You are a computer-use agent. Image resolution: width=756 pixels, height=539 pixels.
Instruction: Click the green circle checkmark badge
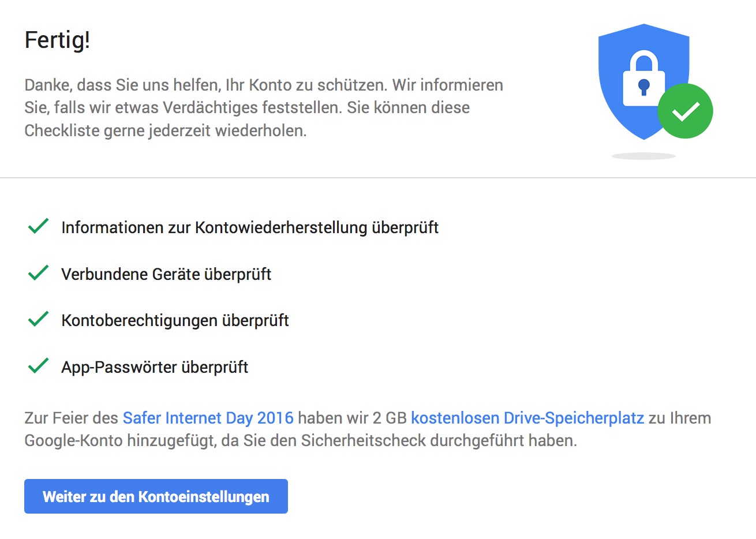point(686,111)
